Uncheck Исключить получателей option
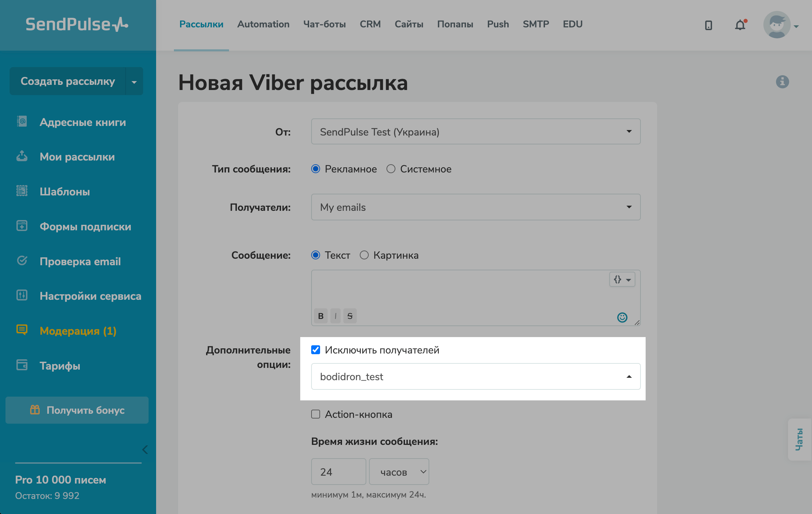This screenshot has width=812, height=514. tap(316, 350)
